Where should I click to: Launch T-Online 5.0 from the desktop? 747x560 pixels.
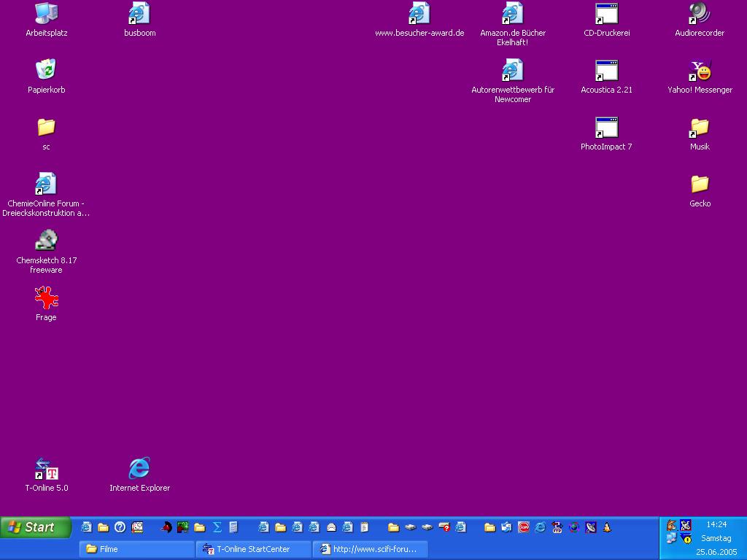[46, 469]
